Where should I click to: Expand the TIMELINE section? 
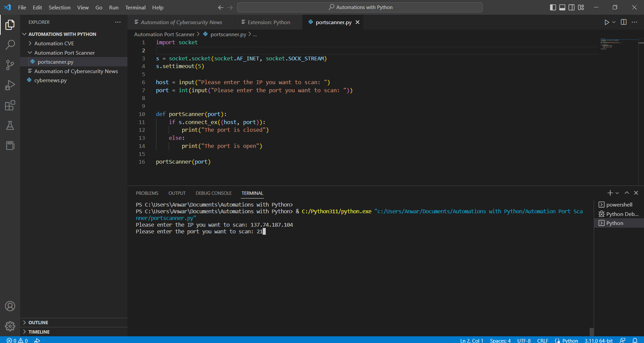74,332
